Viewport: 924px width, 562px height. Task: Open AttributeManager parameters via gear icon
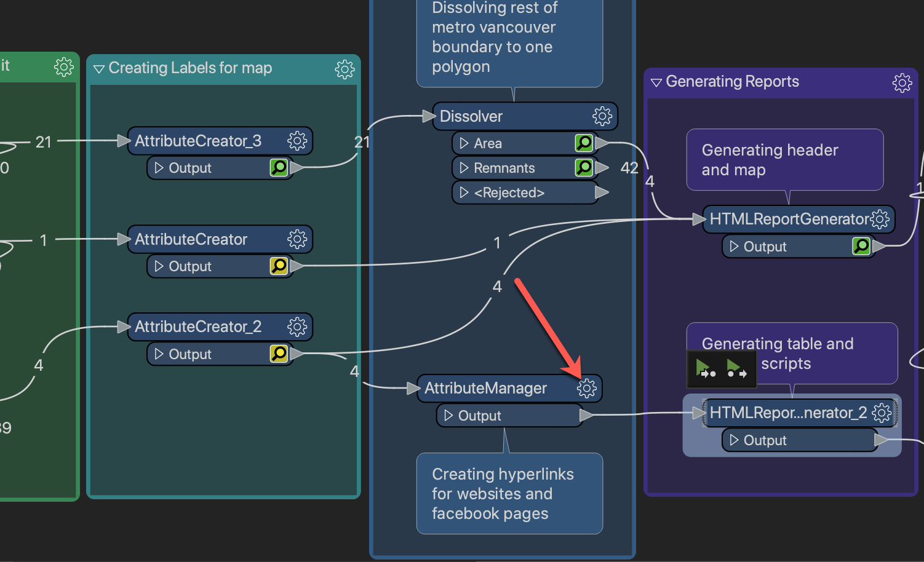[586, 389]
